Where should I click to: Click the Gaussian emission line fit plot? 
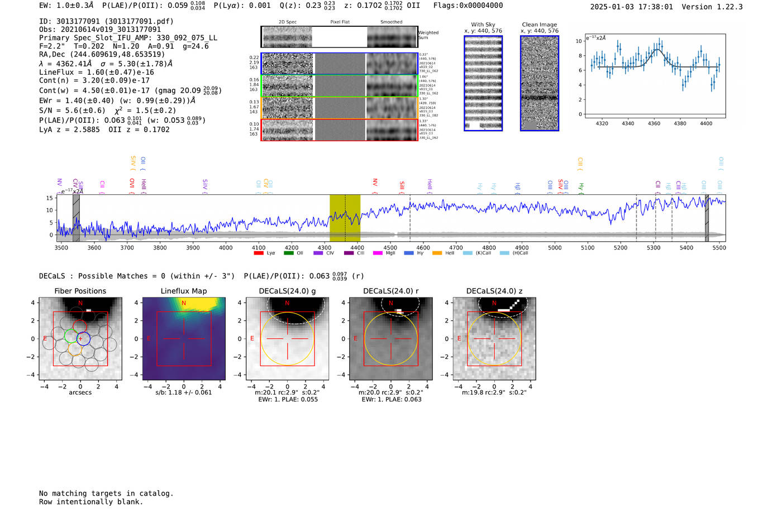pos(655,75)
